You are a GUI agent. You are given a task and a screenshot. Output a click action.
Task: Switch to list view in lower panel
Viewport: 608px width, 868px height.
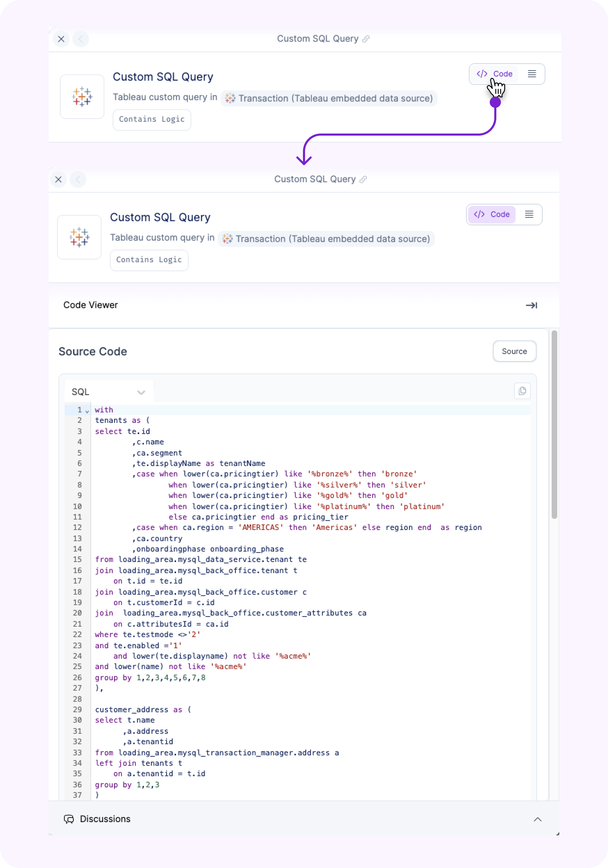(x=529, y=214)
